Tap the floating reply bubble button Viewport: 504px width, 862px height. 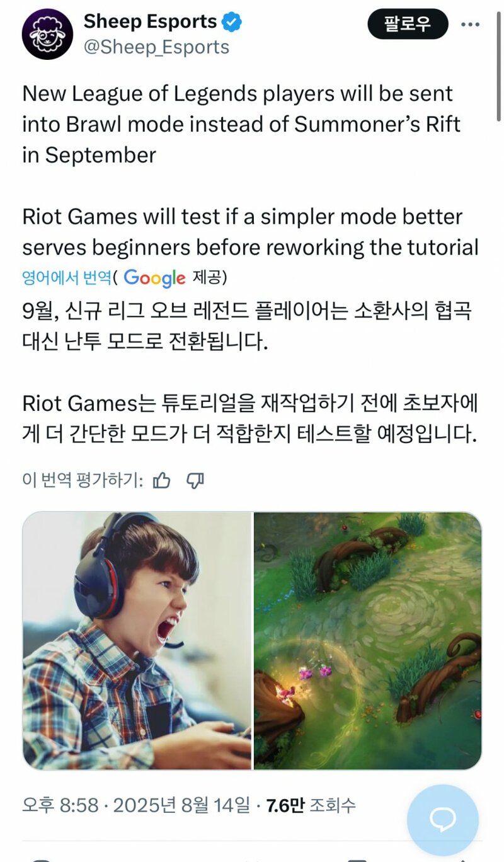(443, 820)
